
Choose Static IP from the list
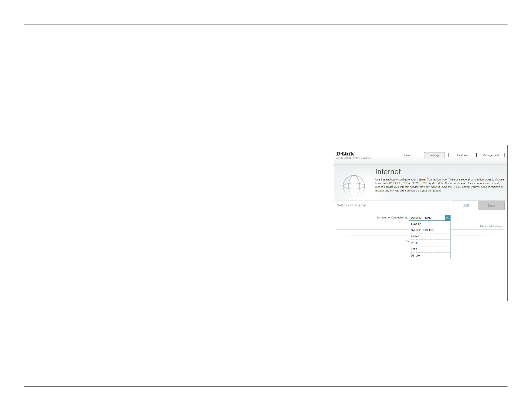pos(430,224)
